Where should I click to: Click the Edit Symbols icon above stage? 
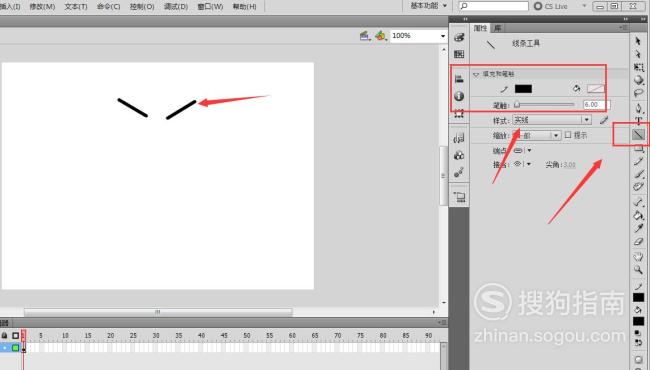(381, 36)
